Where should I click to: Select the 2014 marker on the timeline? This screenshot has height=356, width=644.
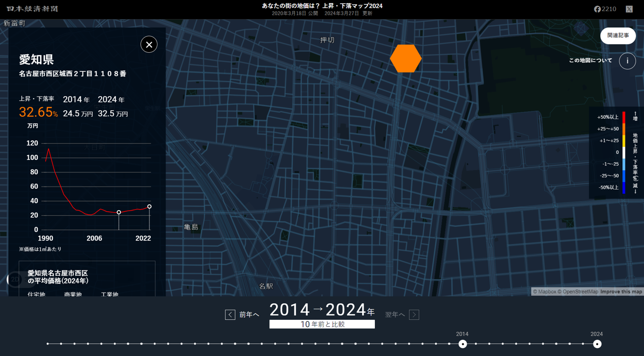[462, 344]
